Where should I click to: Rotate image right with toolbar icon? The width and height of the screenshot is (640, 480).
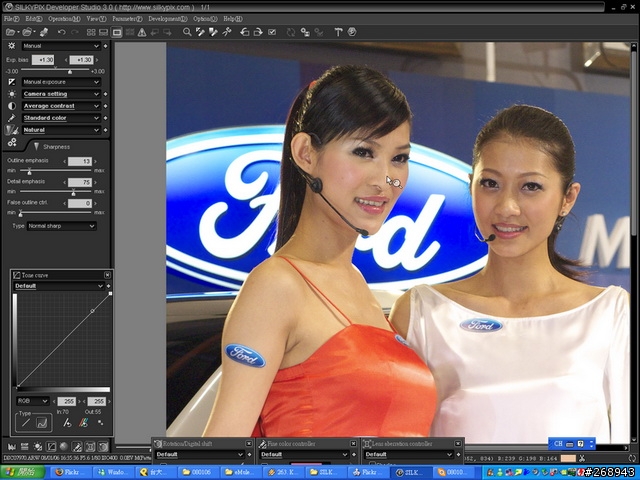coord(258,32)
